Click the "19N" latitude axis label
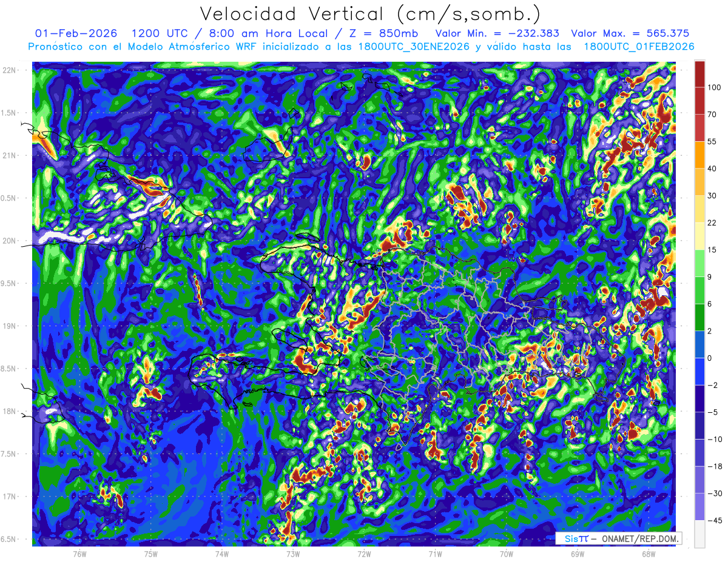 pos(8,326)
